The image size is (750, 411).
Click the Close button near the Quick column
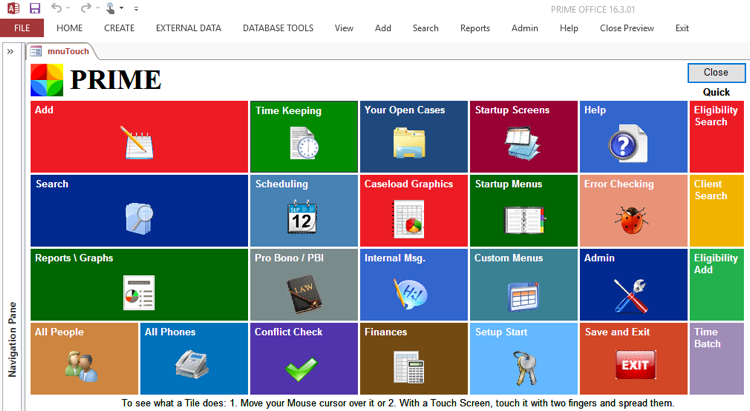coord(716,72)
